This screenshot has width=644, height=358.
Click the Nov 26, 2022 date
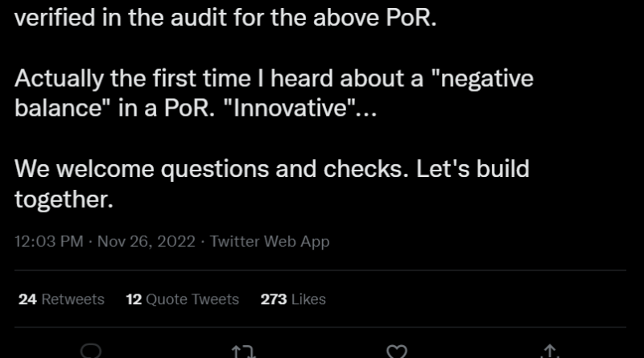coord(146,241)
